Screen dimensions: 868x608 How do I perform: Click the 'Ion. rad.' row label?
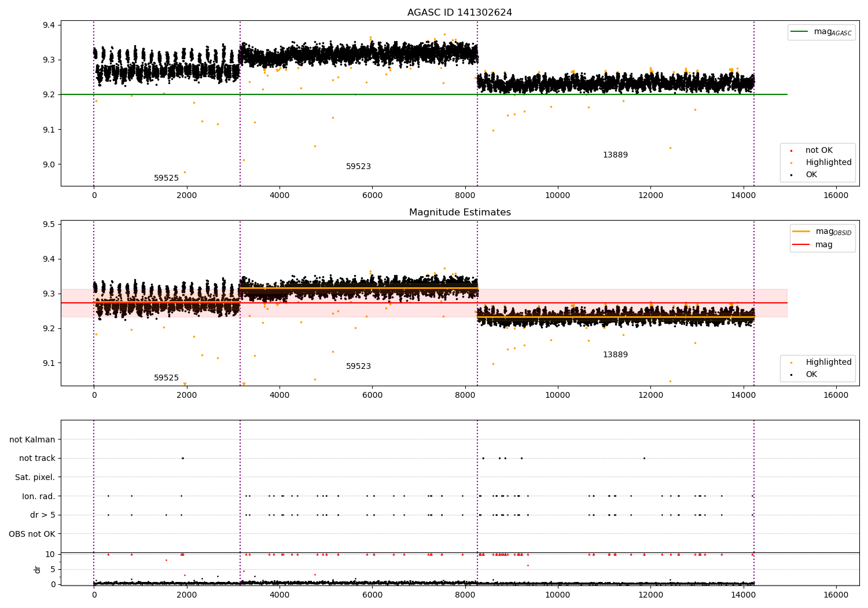tap(39, 497)
